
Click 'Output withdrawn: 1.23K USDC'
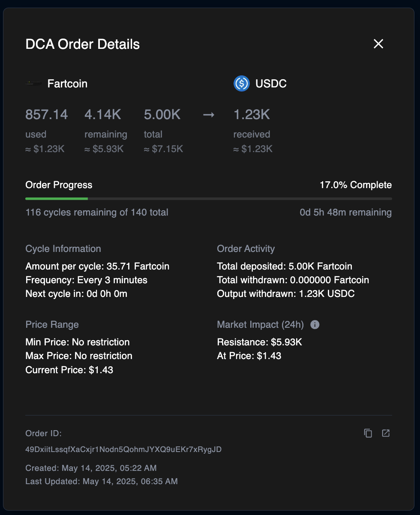(x=286, y=294)
